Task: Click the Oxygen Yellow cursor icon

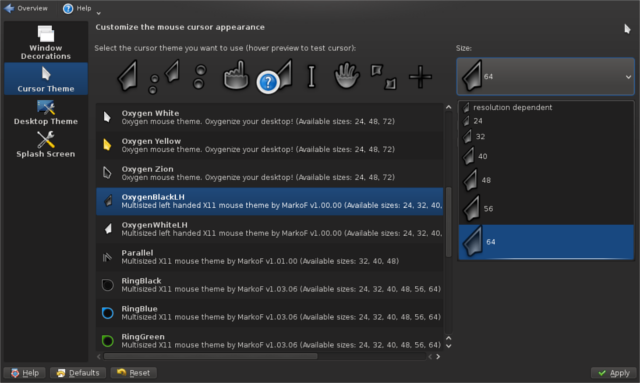Action: click(x=107, y=145)
